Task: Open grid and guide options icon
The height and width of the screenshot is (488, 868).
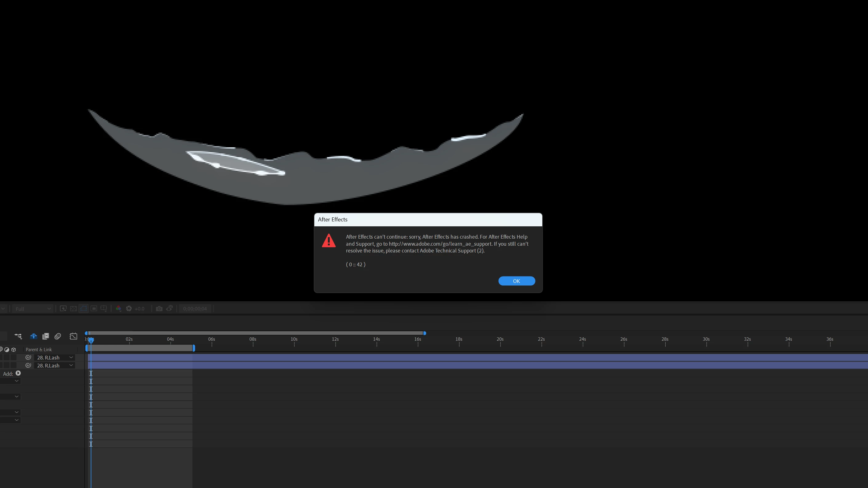Action: click(x=104, y=308)
